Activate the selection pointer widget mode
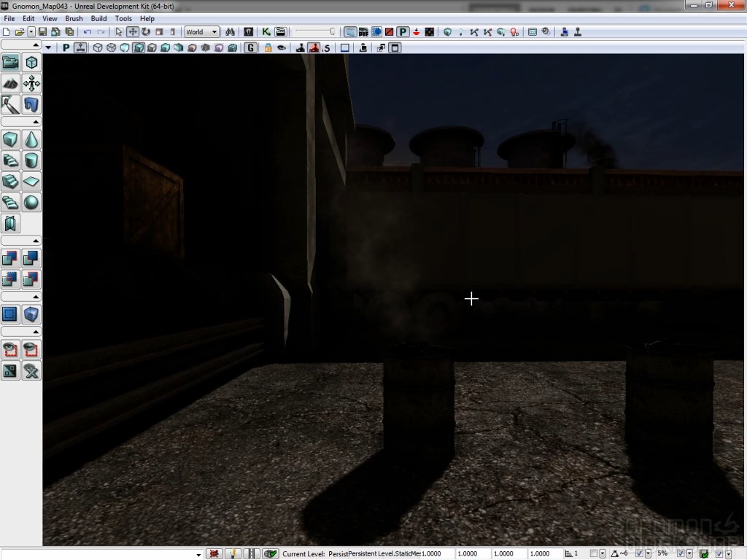Screen dimensions: 747x560 coord(119,32)
